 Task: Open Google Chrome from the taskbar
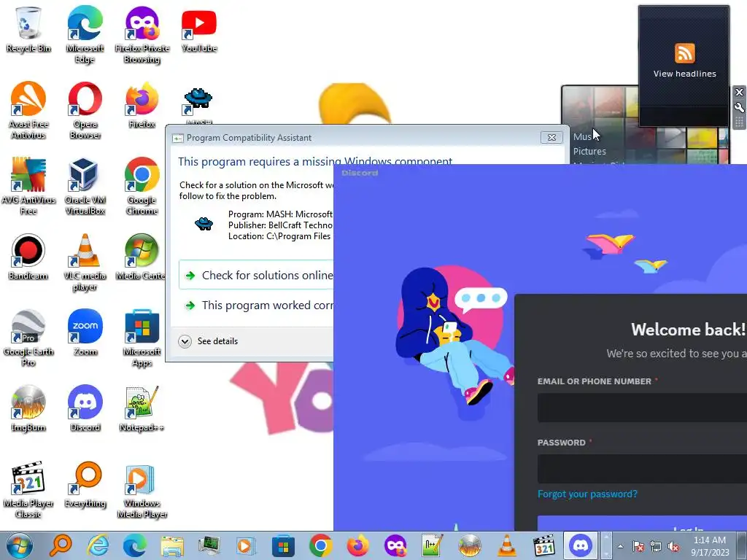click(x=321, y=545)
